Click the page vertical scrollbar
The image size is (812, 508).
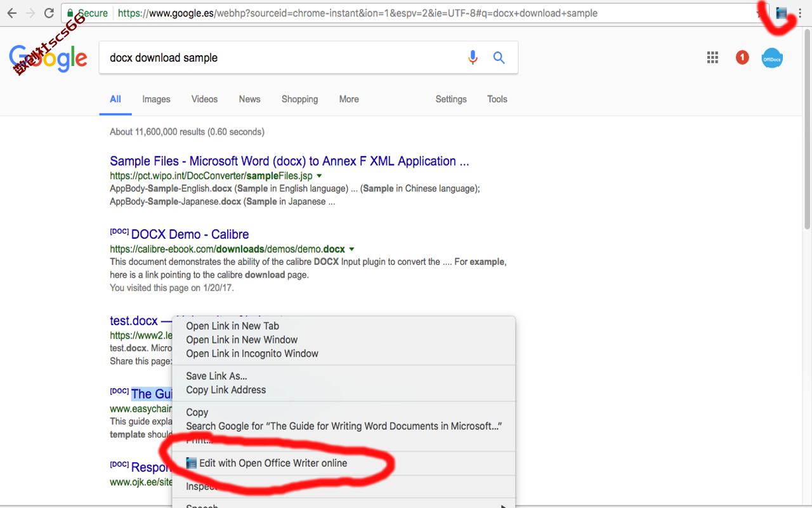tap(807, 130)
